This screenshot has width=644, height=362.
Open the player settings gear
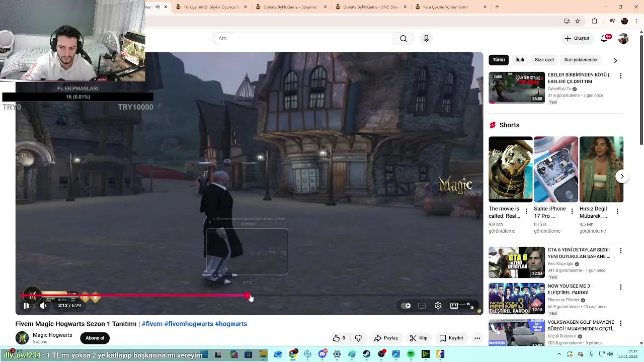click(438, 306)
